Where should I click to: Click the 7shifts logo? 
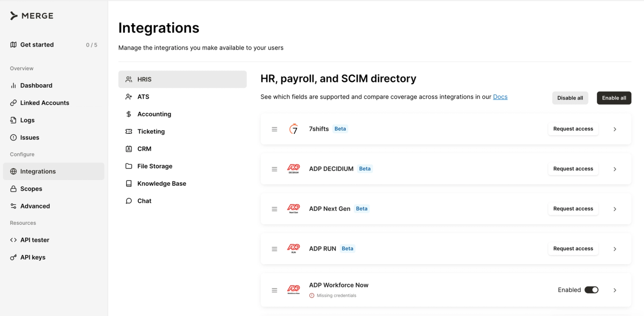(293, 129)
